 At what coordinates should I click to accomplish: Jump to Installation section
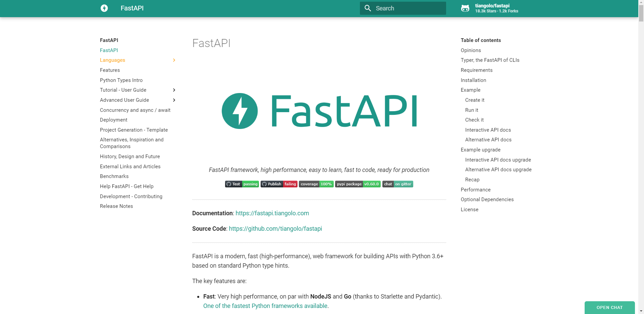[474, 80]
